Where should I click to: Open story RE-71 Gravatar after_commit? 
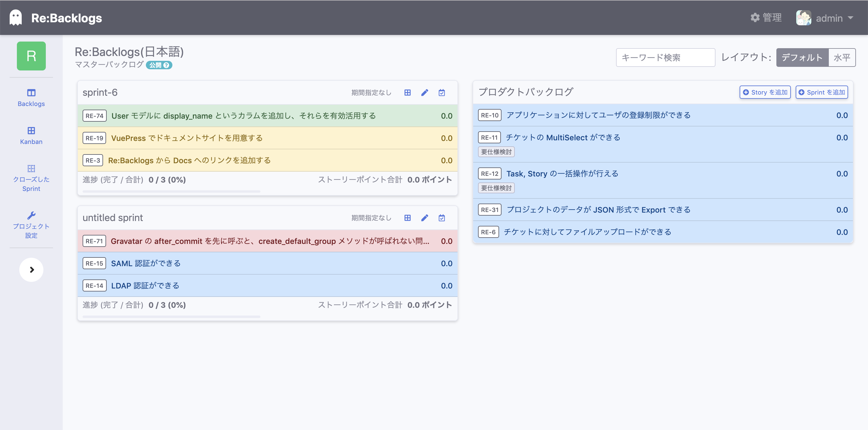268,241
